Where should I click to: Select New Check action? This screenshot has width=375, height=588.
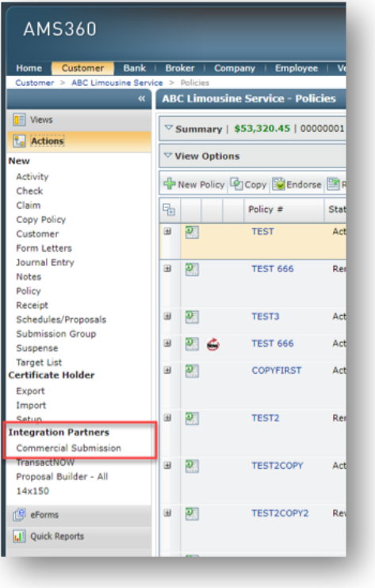[x=29, y=191]
